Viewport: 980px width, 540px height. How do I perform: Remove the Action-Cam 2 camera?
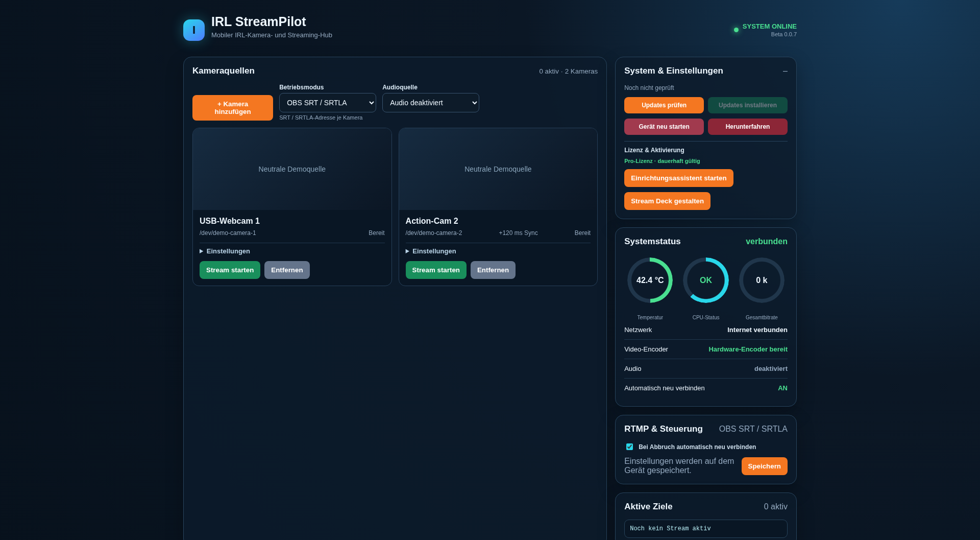pyautogui.click(x=493, y=270)
